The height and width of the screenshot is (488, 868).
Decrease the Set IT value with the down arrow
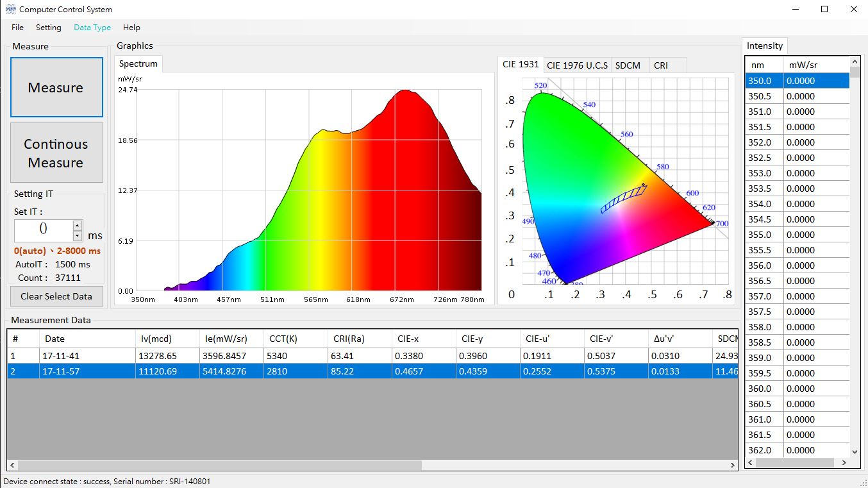(x=78, y=235)
